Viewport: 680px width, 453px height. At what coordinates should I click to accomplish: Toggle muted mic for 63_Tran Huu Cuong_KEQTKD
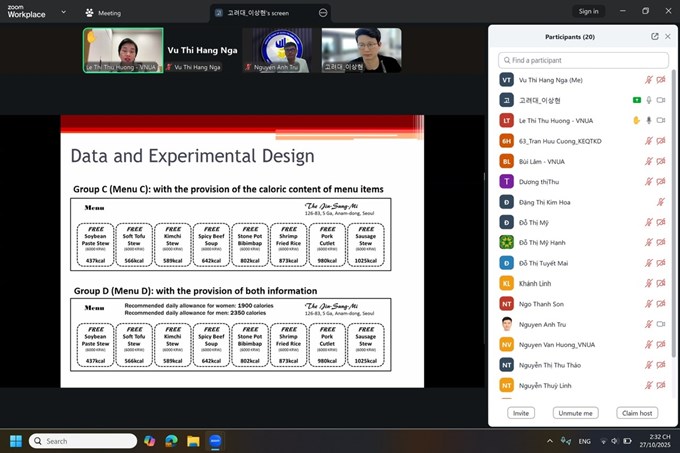click(648, 140)
